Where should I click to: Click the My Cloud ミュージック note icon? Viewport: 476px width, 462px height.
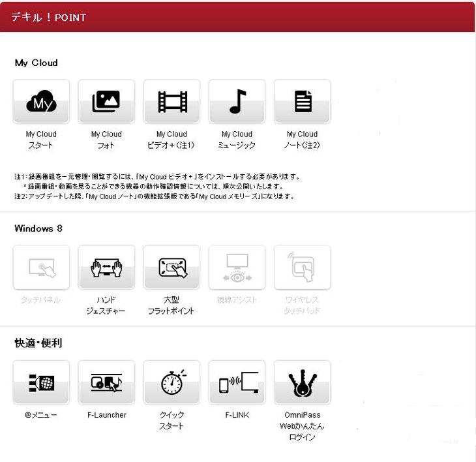pyautogui.click(x=237, y=101)
